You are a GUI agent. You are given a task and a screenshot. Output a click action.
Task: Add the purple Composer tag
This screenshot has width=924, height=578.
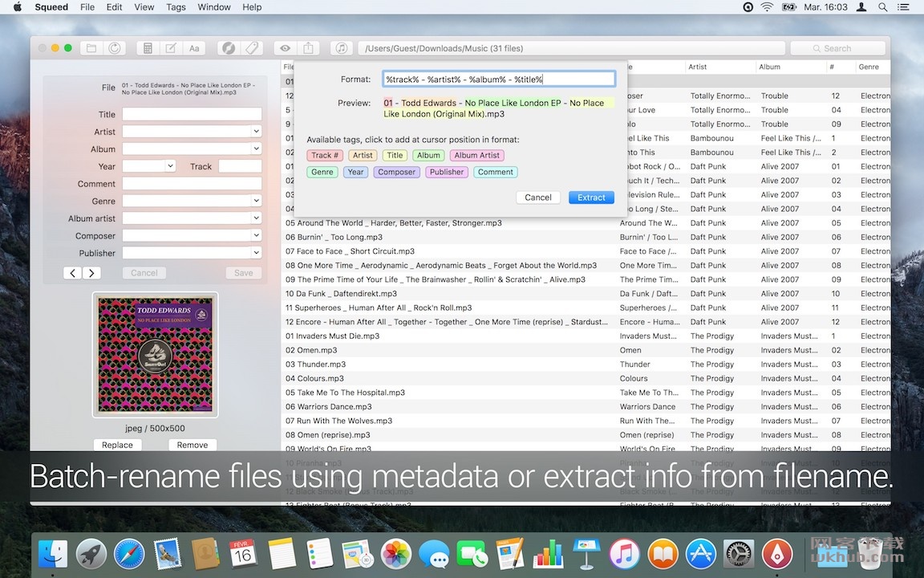pos(396,173)
